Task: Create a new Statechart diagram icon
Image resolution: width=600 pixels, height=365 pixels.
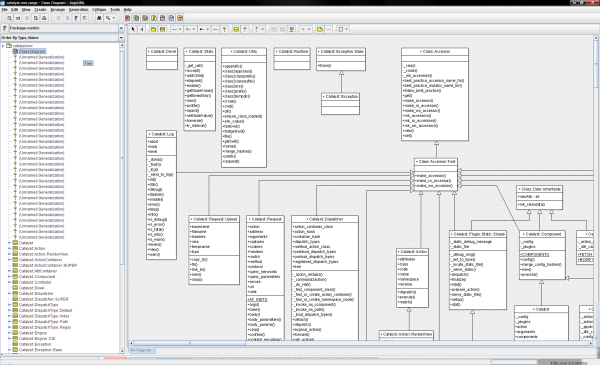Action: 163,18
